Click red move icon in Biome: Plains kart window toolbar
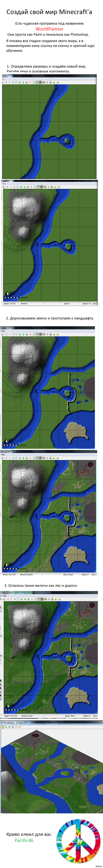Screen dimensions: 103x868 [33, 599]
